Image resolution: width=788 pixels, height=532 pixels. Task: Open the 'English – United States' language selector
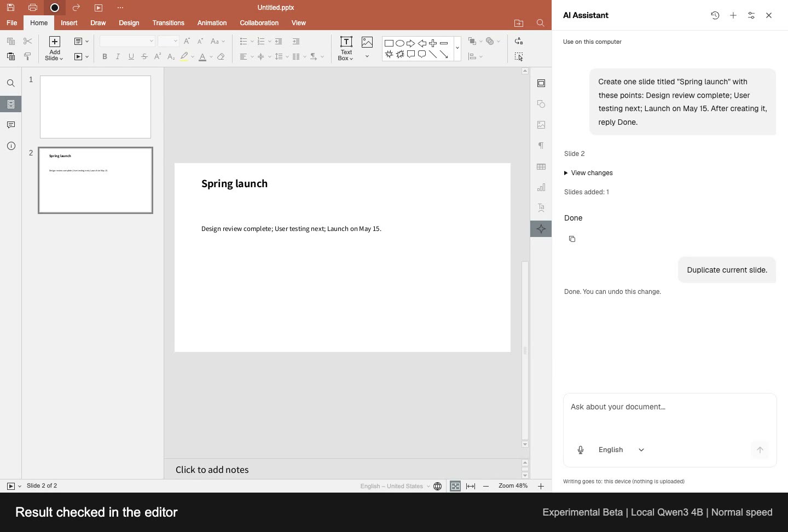coord(395,486)
